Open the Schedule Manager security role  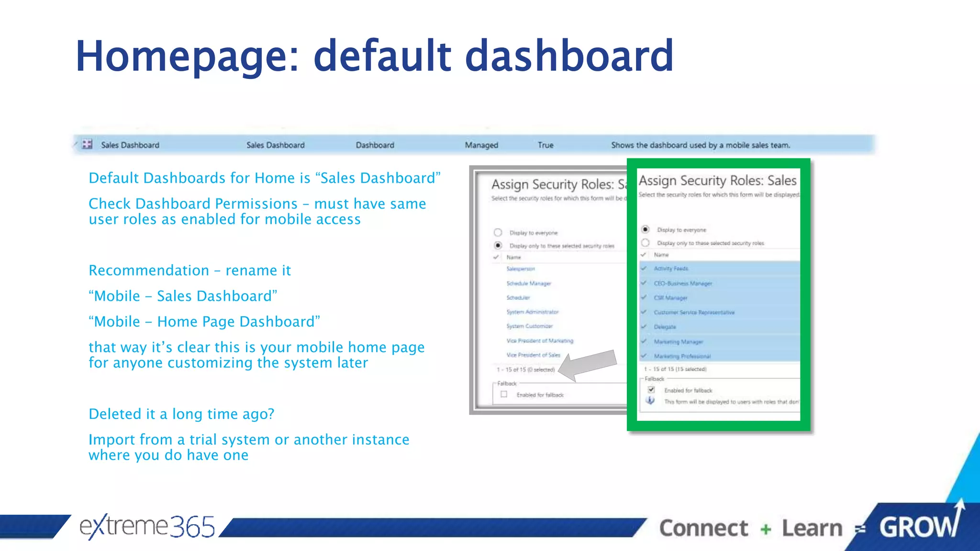(529, 283)
